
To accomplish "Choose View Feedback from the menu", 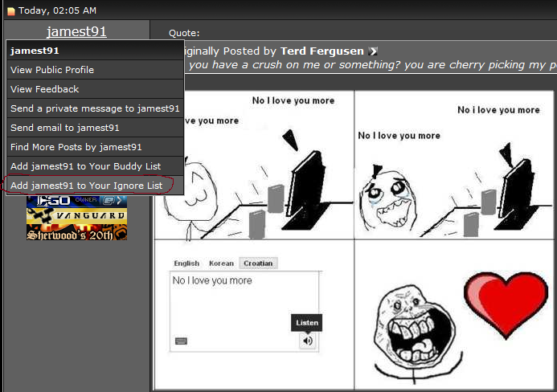I will 95,89.
